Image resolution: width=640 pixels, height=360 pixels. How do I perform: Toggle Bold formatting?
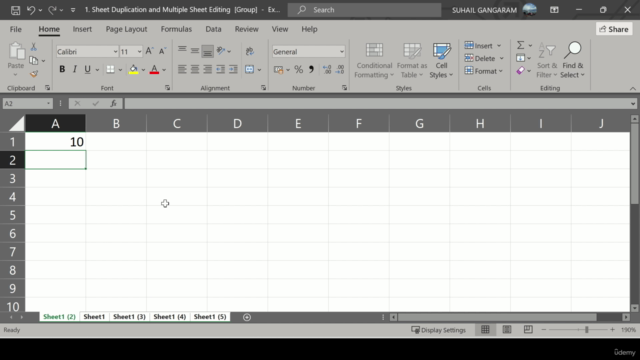[62, 69]
